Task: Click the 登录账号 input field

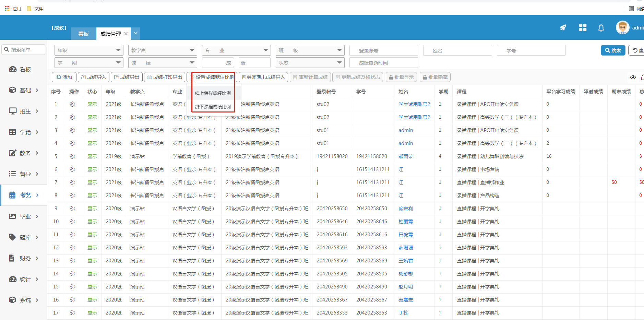Action: 383,50
